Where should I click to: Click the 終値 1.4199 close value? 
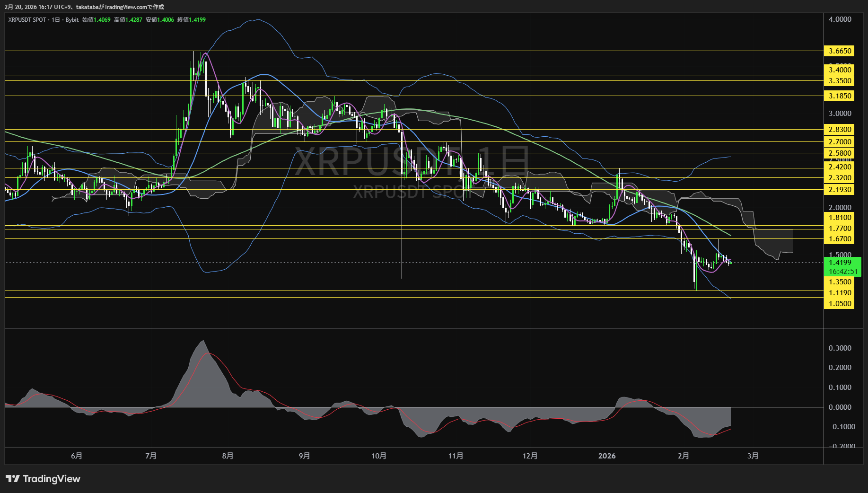click(x=192, y=20)
